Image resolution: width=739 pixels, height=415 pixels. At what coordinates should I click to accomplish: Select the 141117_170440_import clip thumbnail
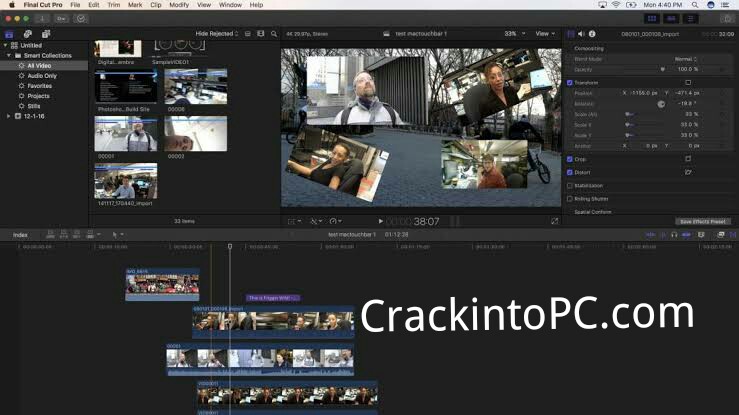(x=126, y=181)
